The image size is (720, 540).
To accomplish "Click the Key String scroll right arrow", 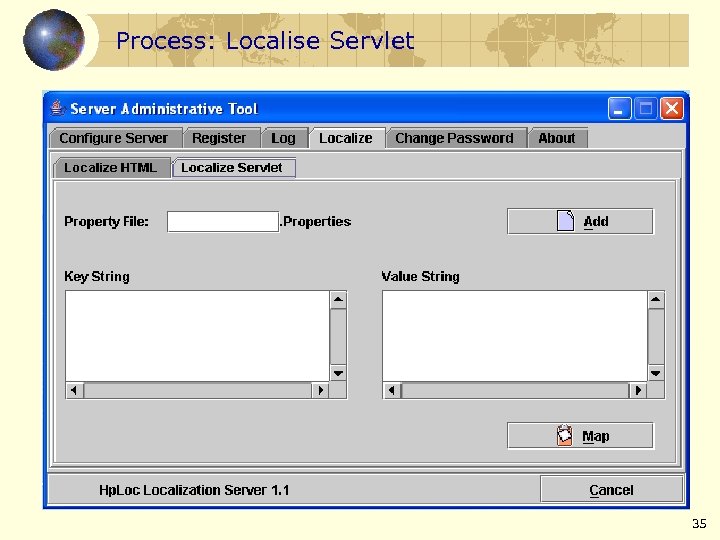I will tap(321, 390).
